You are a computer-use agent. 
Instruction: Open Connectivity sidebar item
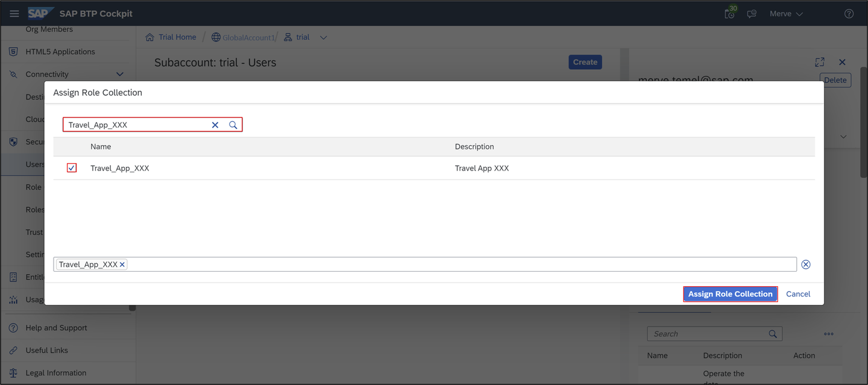point(47,74)
